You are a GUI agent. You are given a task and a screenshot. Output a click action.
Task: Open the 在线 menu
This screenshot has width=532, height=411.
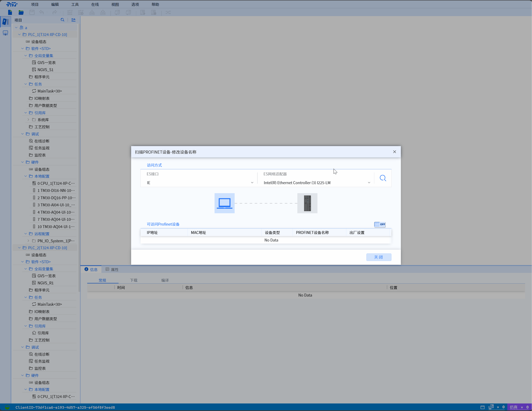[95, 4]
